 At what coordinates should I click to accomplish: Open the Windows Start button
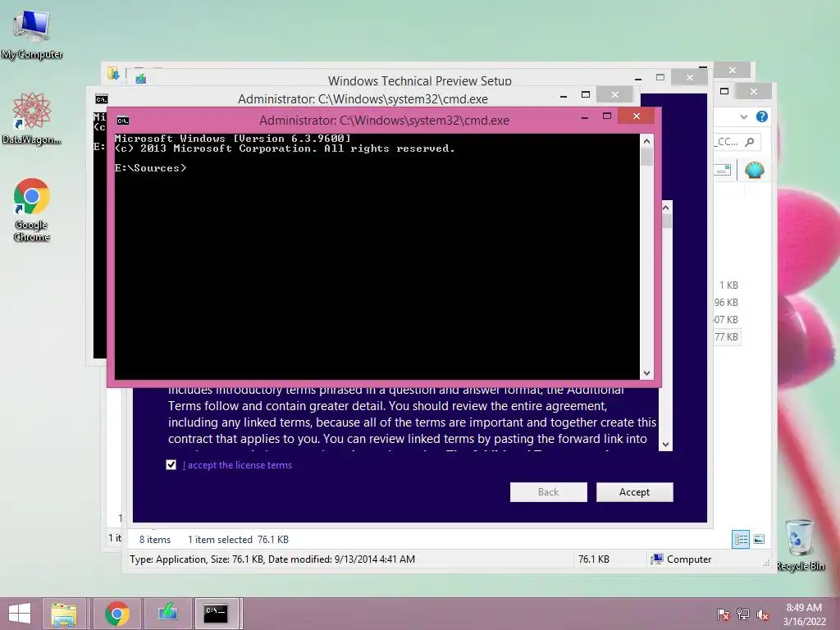pyautogui.click(x=20, y=614)
